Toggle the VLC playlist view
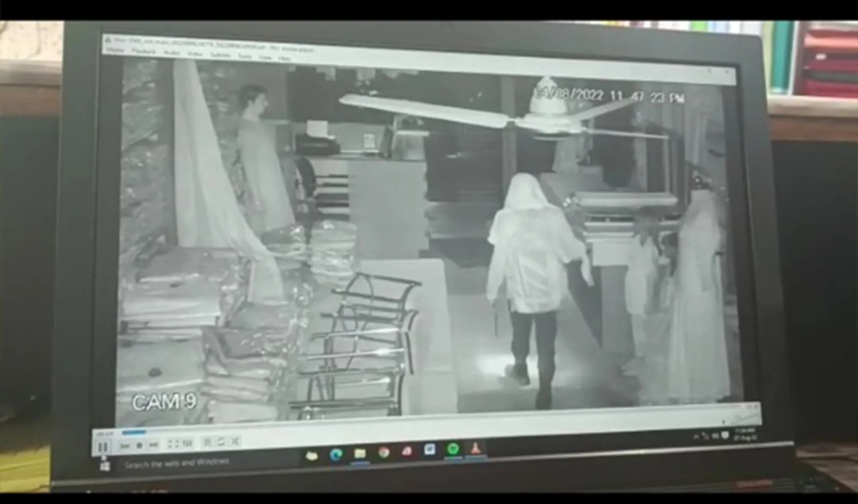Image resolution: width=858 pixels, height=504 pixels. [207, 442]
